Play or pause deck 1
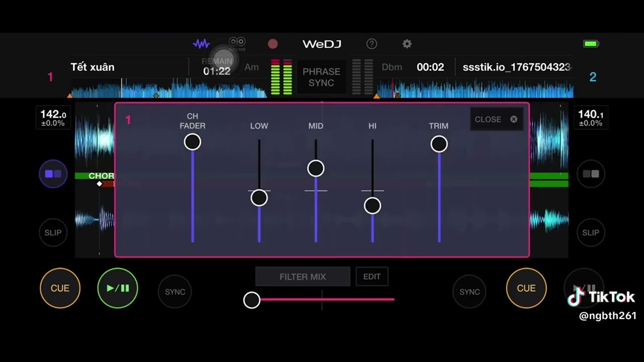The width and height of the screenshot is (644, 362). [x=118, y=288]
